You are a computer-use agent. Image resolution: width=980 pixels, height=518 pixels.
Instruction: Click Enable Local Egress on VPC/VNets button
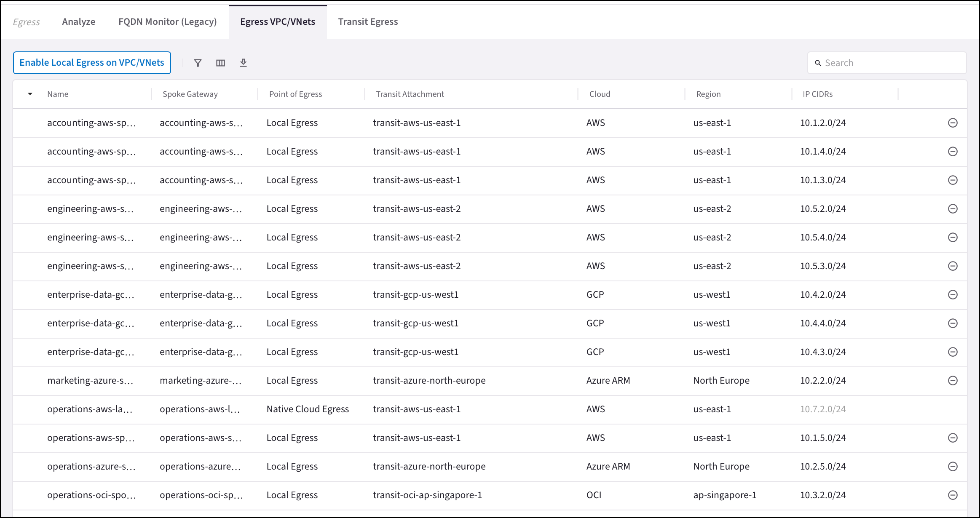pyautogui.click(x=92, y=62)
